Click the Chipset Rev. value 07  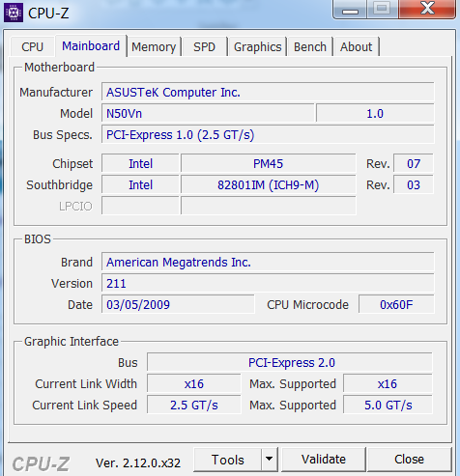pyautogui.click(x=414, y=163)
